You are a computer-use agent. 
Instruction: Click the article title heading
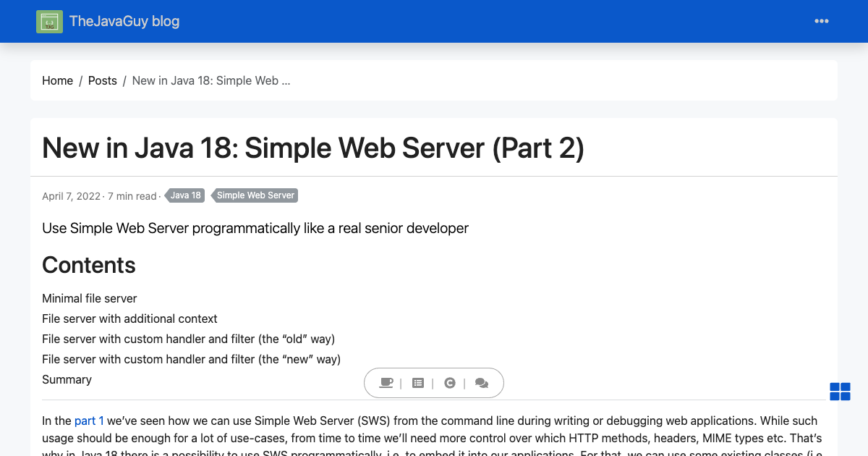[x=312, y=148]
